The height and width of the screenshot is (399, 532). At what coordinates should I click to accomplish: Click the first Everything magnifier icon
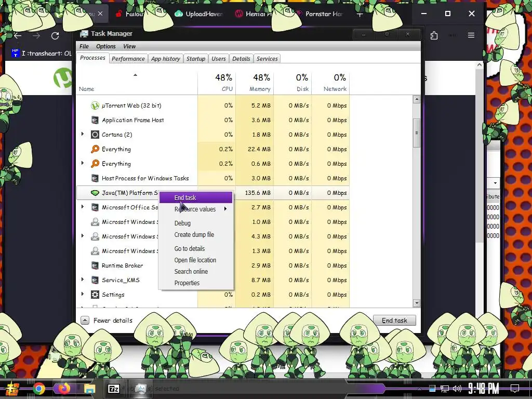[95, 149]
